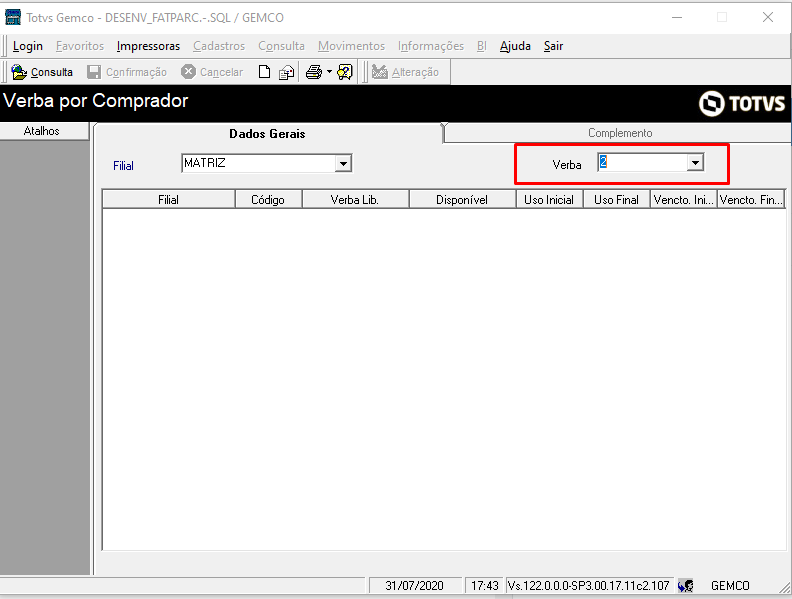Click the Alteração toolbar icon
792x599 pixels.
379,72
